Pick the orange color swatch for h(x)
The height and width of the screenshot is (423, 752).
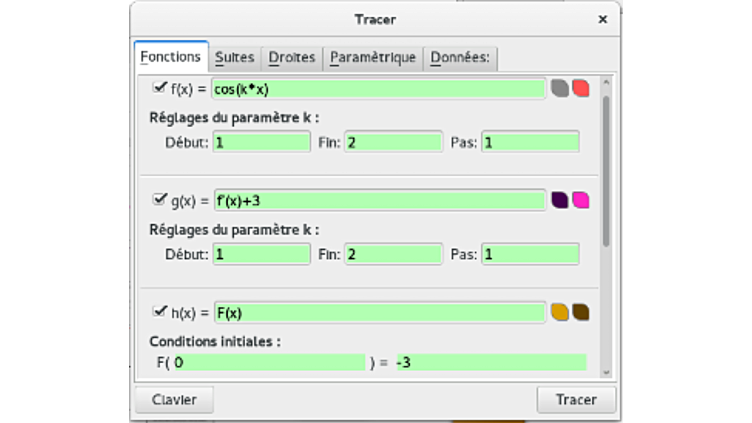tap(560, 312)
